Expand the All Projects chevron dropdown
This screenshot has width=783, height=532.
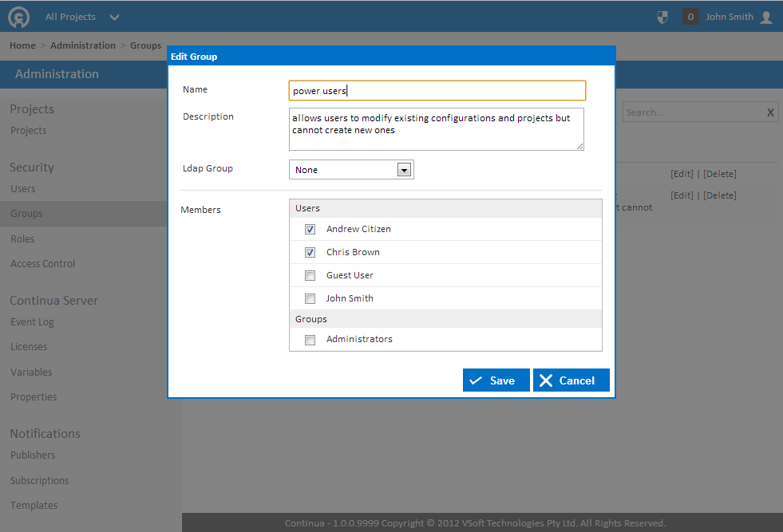[114, 17]
